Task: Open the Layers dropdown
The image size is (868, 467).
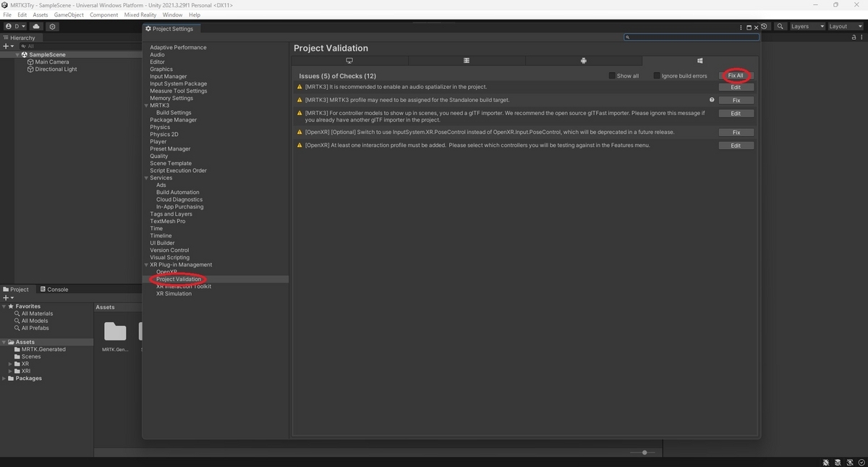Action: click(x=807, y=27)
